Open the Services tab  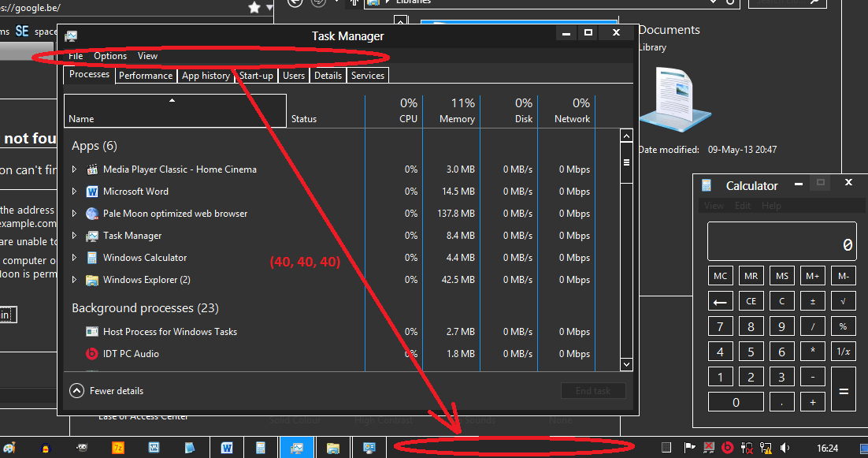(368, 76)
